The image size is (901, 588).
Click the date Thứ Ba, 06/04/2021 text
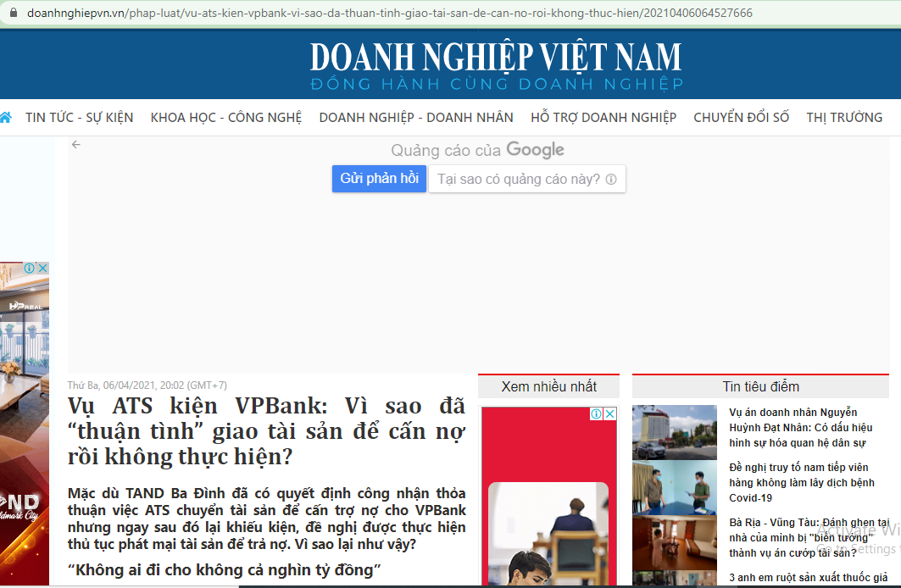pos(147,386)
